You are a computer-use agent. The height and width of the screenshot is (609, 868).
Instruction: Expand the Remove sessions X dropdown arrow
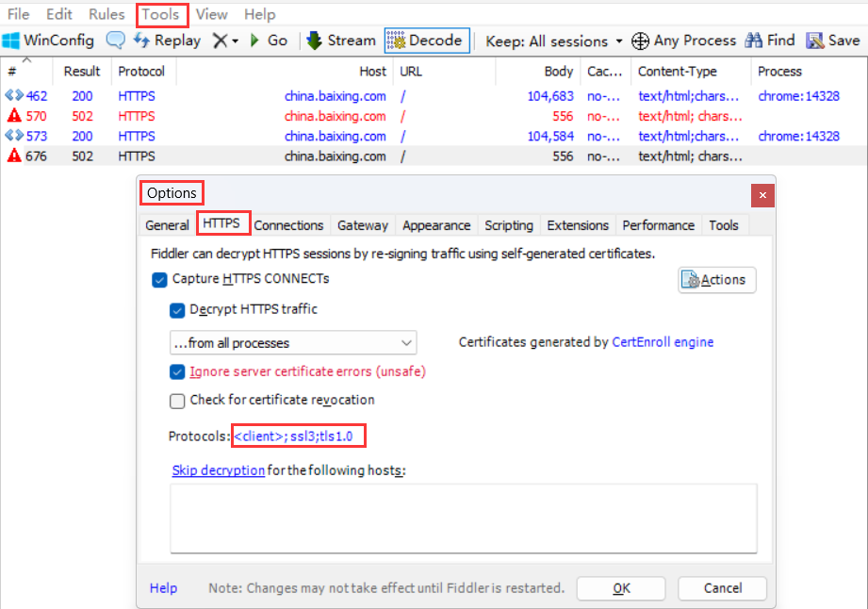235,41
